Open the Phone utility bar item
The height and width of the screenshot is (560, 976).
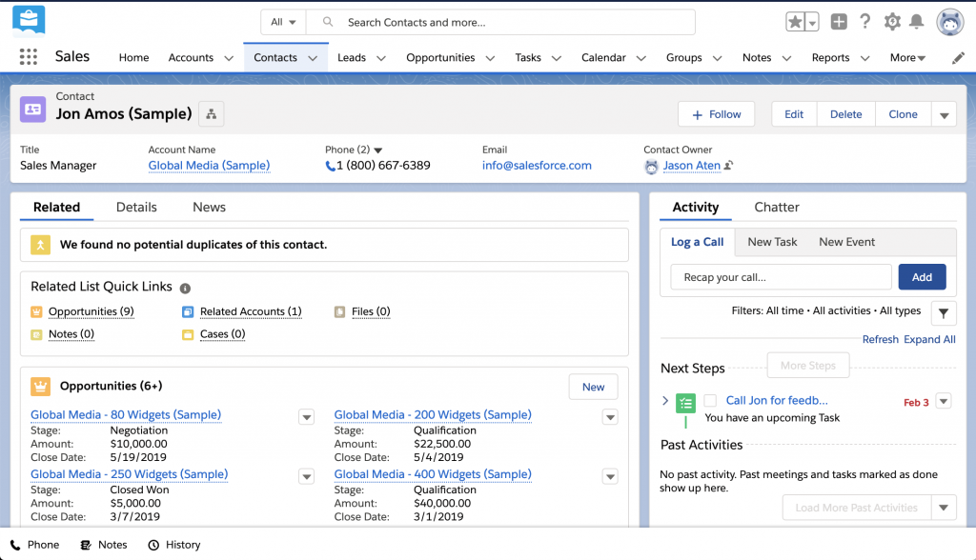35,545
